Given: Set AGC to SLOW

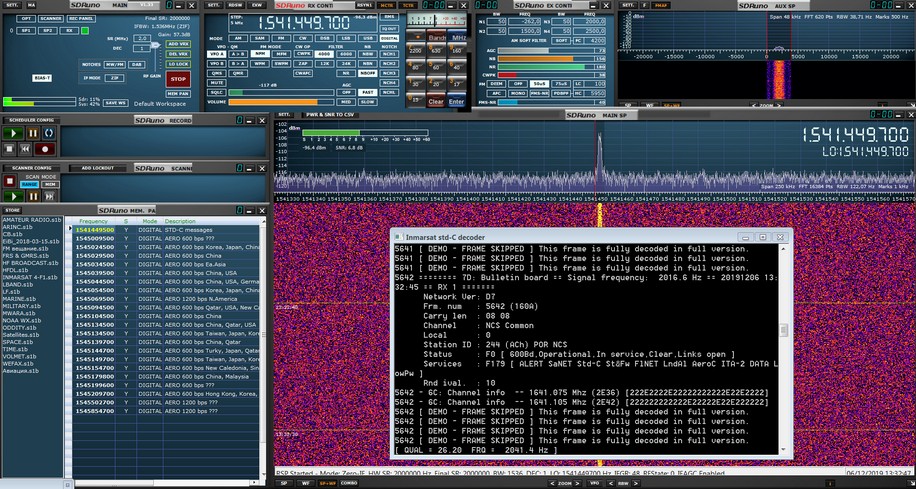Looking at the screenshot, I should pyautogui.click(x=367, y=102).
